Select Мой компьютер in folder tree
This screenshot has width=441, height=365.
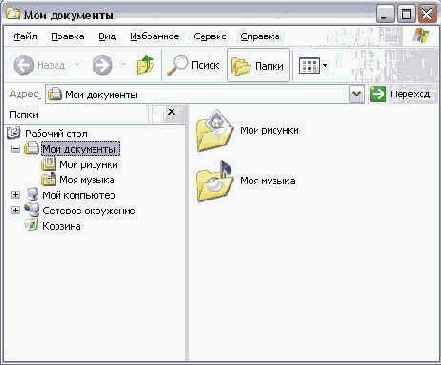[79, 195]
